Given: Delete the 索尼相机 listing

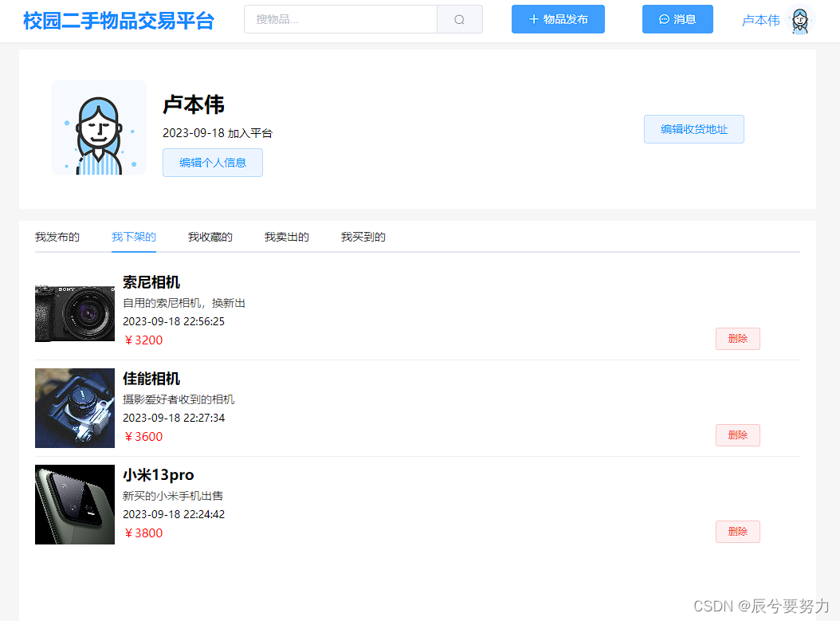Looking at the screenshot, I should pos(738,339).
